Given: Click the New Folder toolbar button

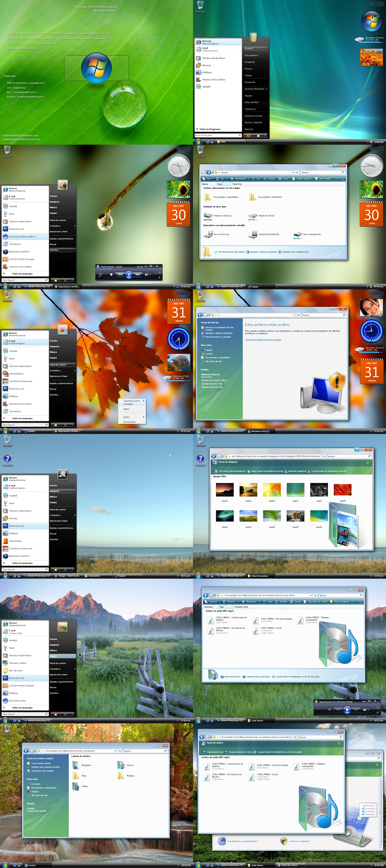Looking at the screenshot, I should pos(322,179).
